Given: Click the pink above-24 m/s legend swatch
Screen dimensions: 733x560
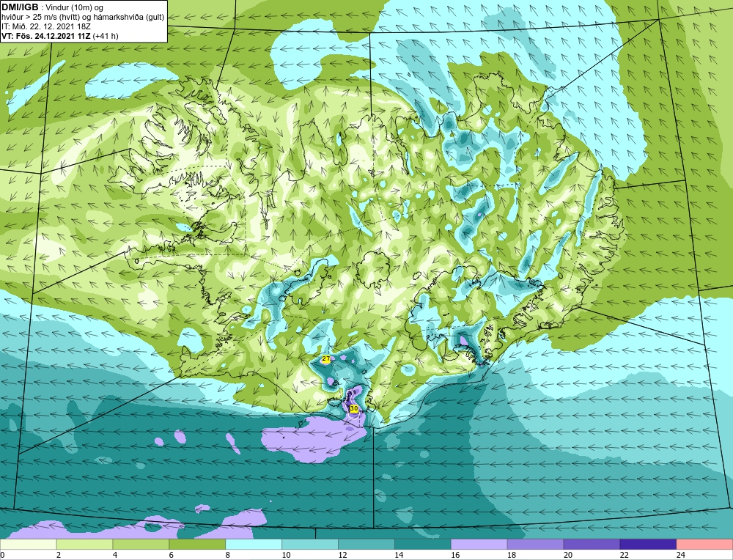Looking at the screenshot, I should tap(704, 545).
